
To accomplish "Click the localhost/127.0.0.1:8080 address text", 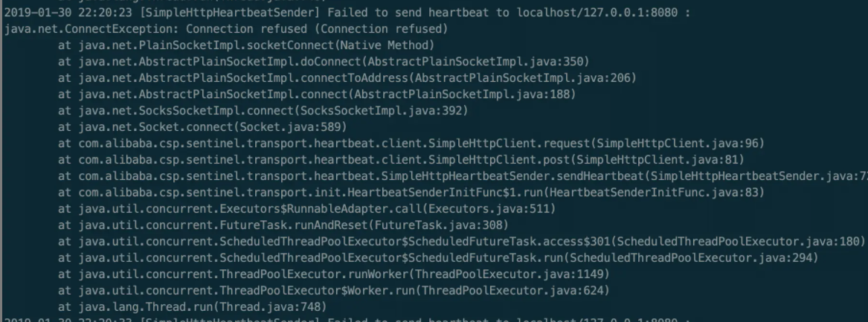I will tap(597, 12).
